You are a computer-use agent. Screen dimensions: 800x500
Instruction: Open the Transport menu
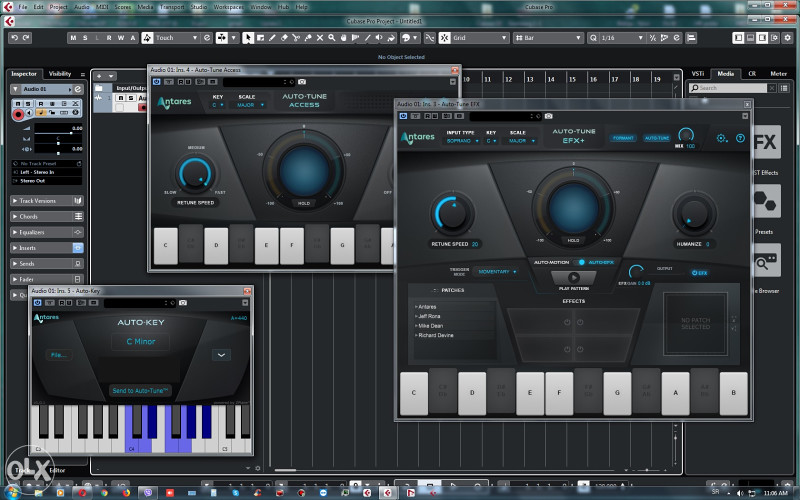click(172, 7)
